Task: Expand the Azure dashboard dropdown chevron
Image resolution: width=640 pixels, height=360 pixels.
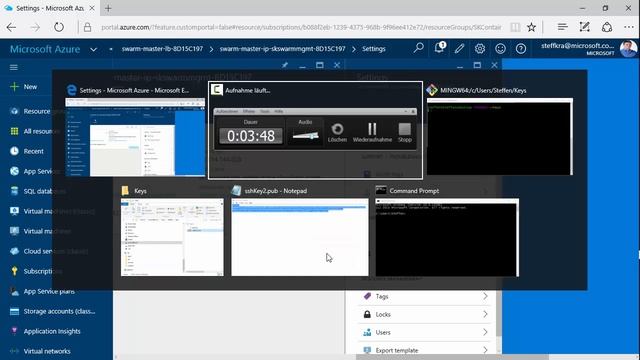Action: pyautogui.click(x=93, y=49)
